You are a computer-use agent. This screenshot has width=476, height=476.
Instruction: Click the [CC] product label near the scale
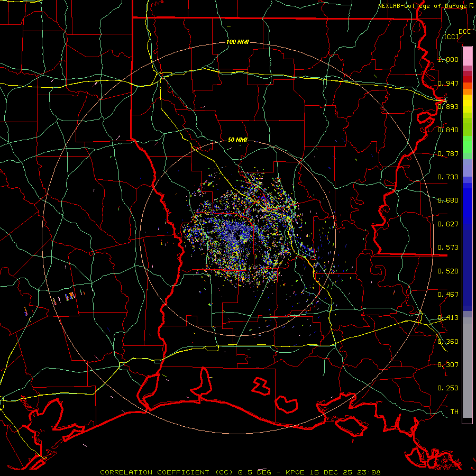click(x=452, y=36)
